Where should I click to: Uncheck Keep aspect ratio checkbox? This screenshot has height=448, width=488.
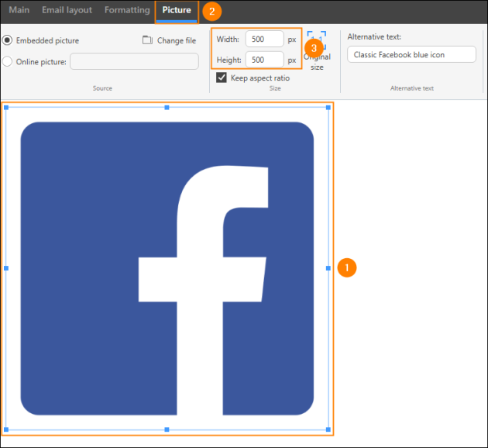coord(222,78)
